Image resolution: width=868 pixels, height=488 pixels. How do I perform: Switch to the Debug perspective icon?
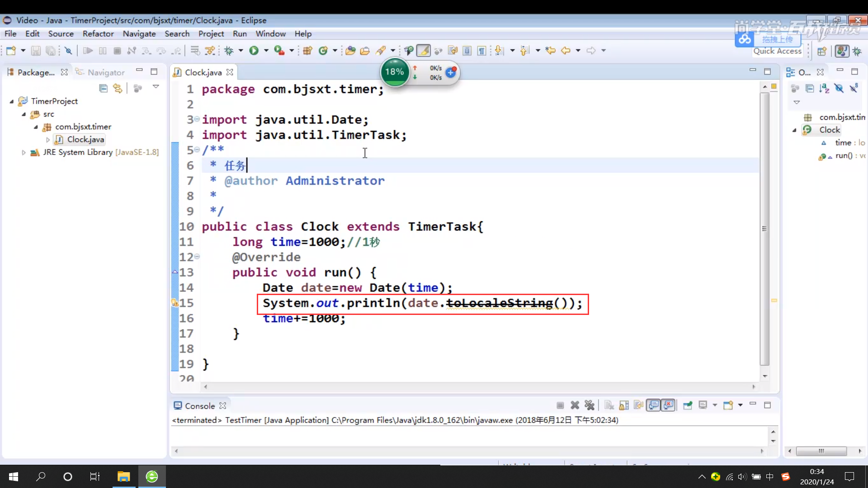tap(857, 51)
